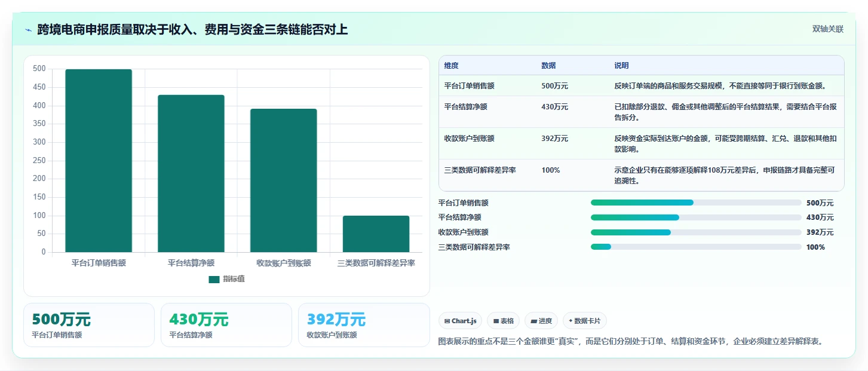Click the 三类数据可解释差异率 progress bar
The image size is (868, 371).
pos(696,247)
